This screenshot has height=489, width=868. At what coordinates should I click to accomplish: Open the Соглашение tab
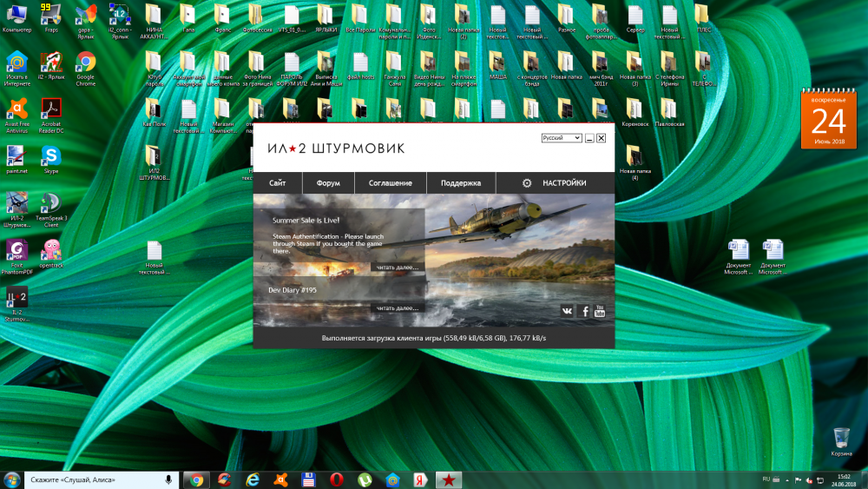click(391, 182)
